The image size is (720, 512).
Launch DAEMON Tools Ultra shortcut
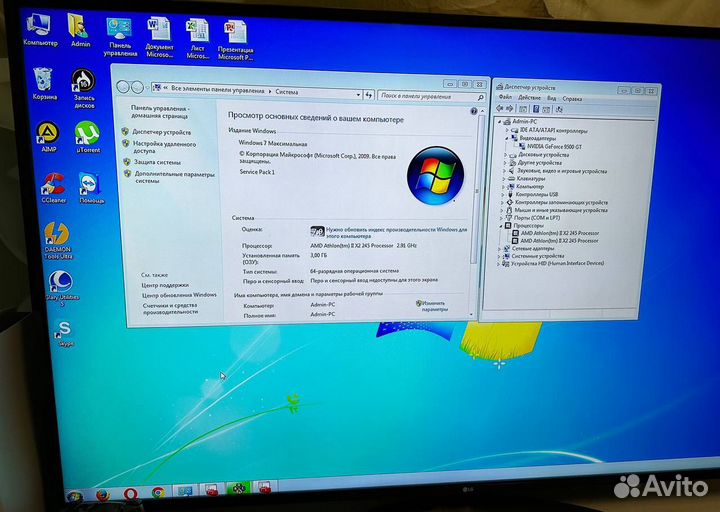pos(58,241)
